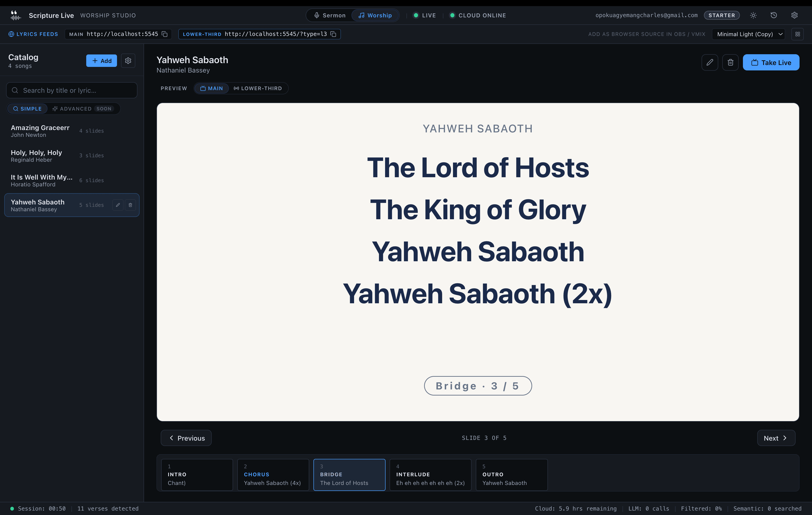Viewport: 812px width, 515px height.
Task: Open Holy, Holy, Holy song
Action: coord(72,156)
